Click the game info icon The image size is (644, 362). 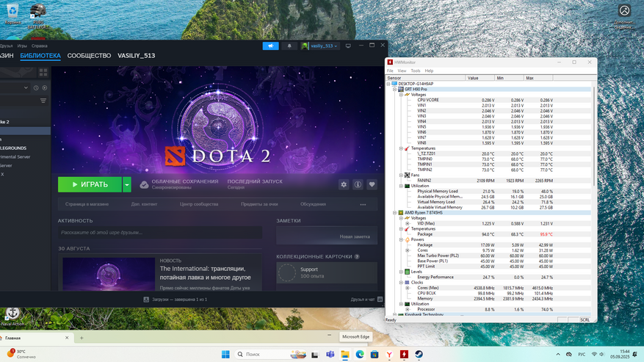click(x=358, y=184)
